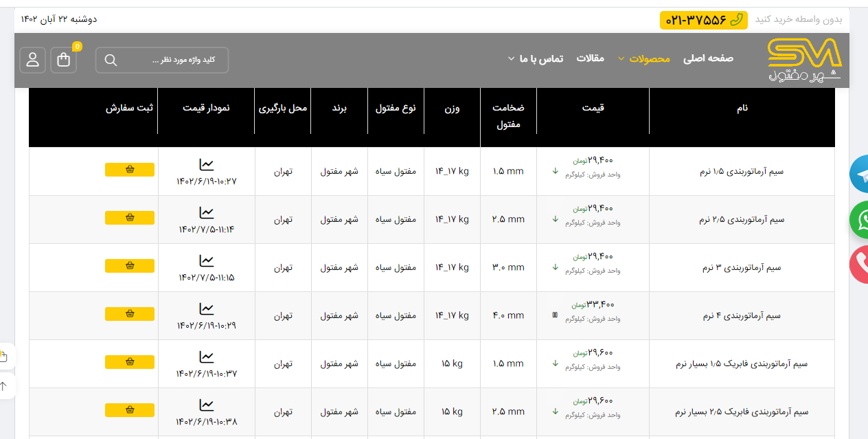
Task: Open the مقالات menu item
Action: pos(590,58)
